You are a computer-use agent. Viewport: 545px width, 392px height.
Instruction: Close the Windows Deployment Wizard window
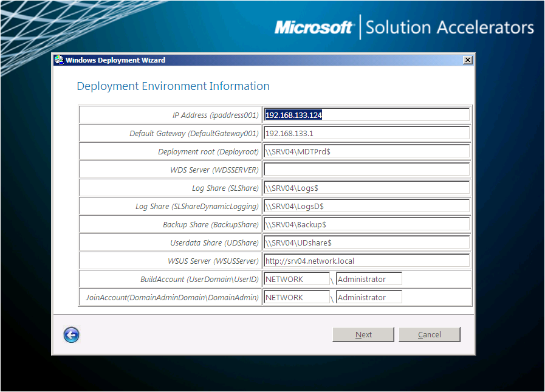[467, 60]
